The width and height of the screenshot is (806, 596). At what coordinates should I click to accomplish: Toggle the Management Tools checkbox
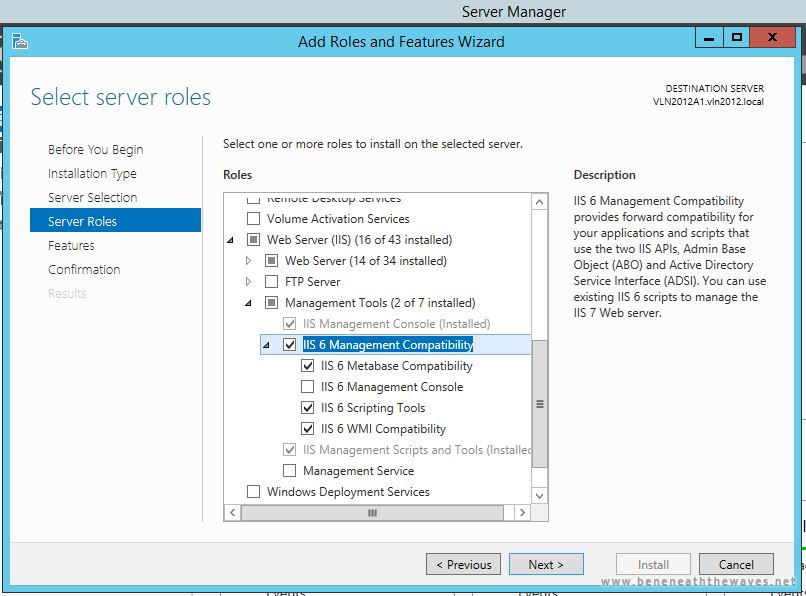[271, 303]
